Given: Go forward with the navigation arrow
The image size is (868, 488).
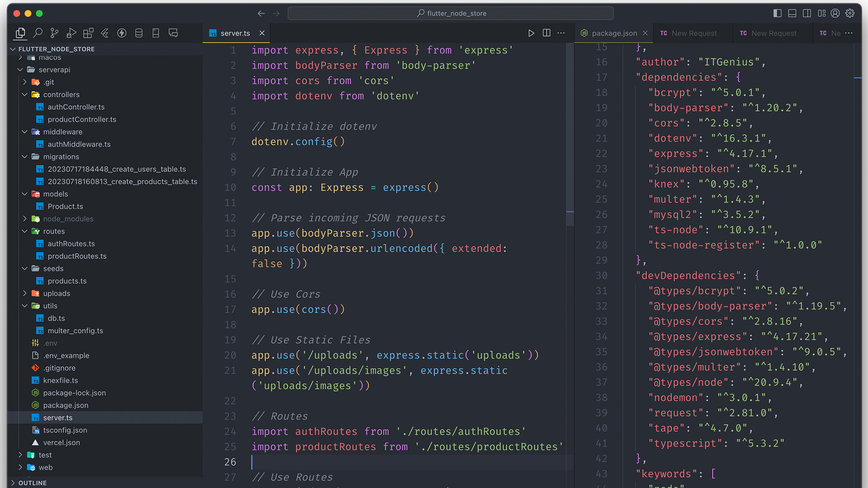Looking at the screenshot, I should click(276, 14).
